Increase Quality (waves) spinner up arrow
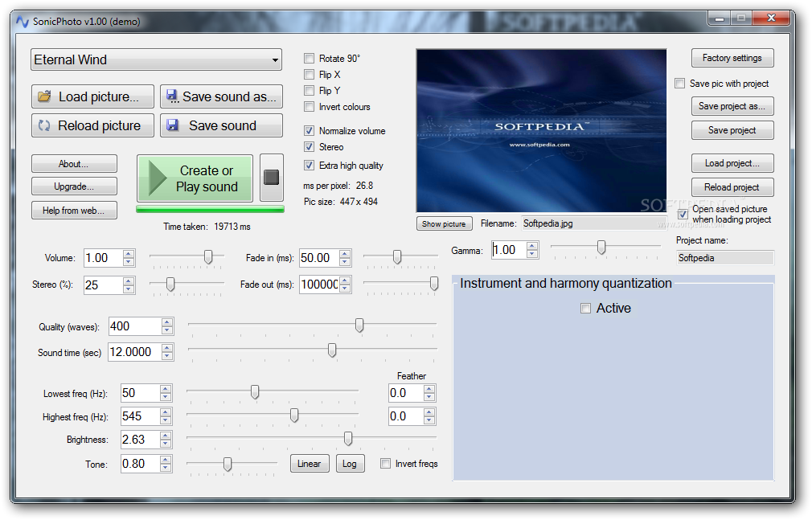The width and height of the screenshot is (812, 520). click(x=166, y=322)
